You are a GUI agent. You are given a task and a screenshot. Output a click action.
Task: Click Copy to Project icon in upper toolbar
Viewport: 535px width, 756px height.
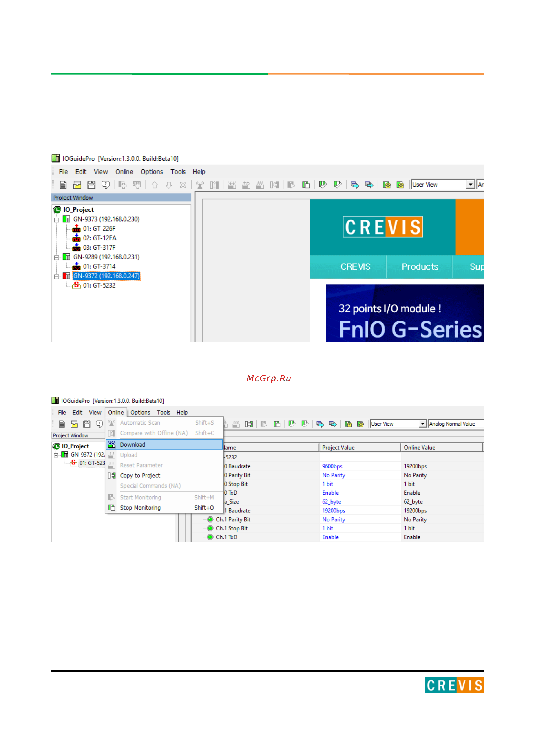click(x=274, y=185)
